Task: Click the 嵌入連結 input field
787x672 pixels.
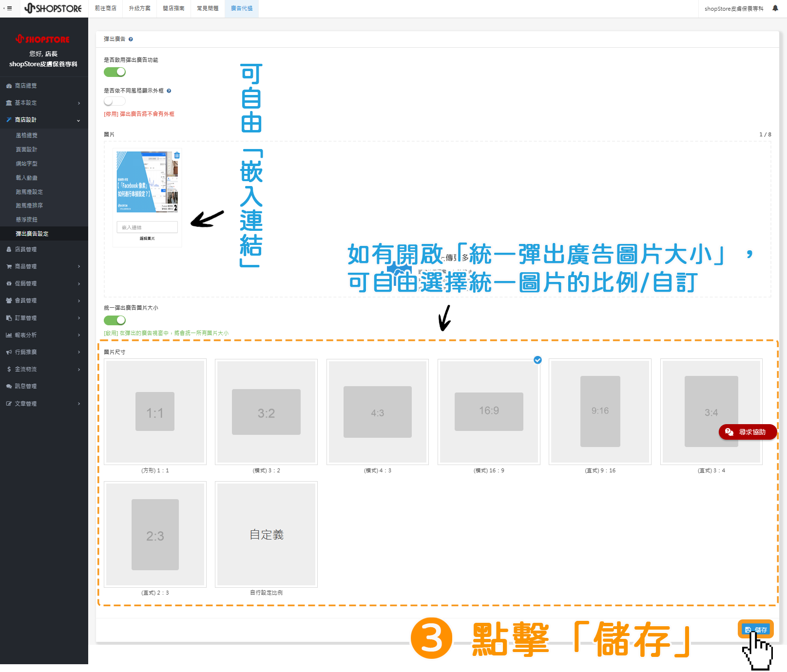Action: (x=147, y=227)
